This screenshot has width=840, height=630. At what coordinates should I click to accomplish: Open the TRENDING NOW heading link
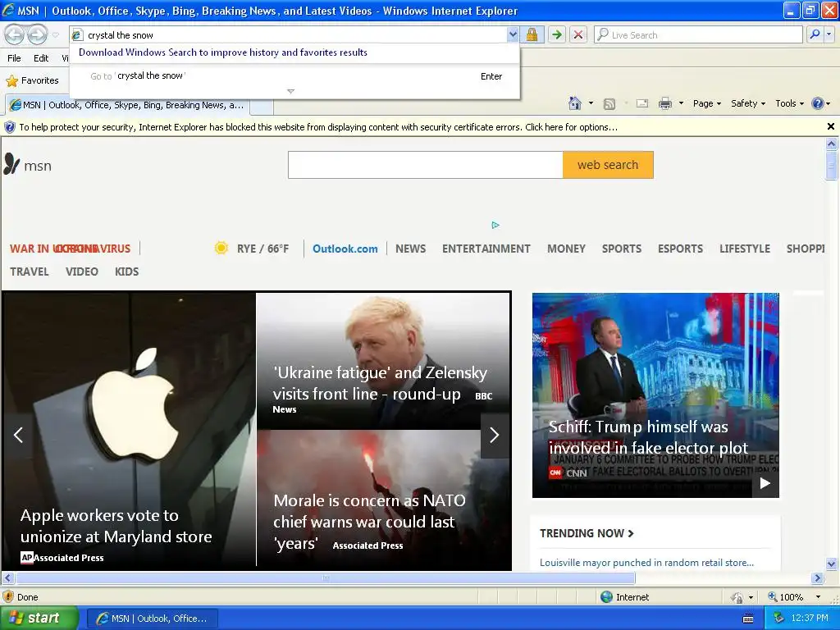[587, 533]
